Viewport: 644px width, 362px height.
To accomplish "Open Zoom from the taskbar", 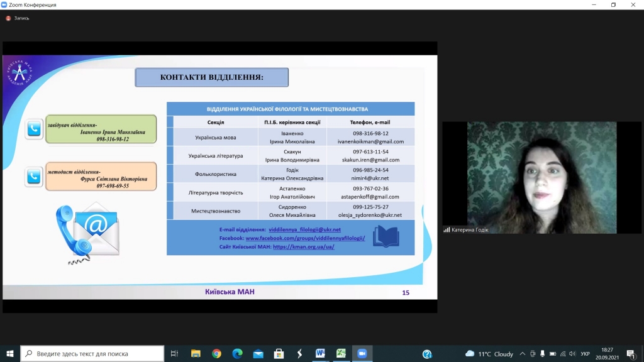I will pyautogui.click(x=361, y=354).
